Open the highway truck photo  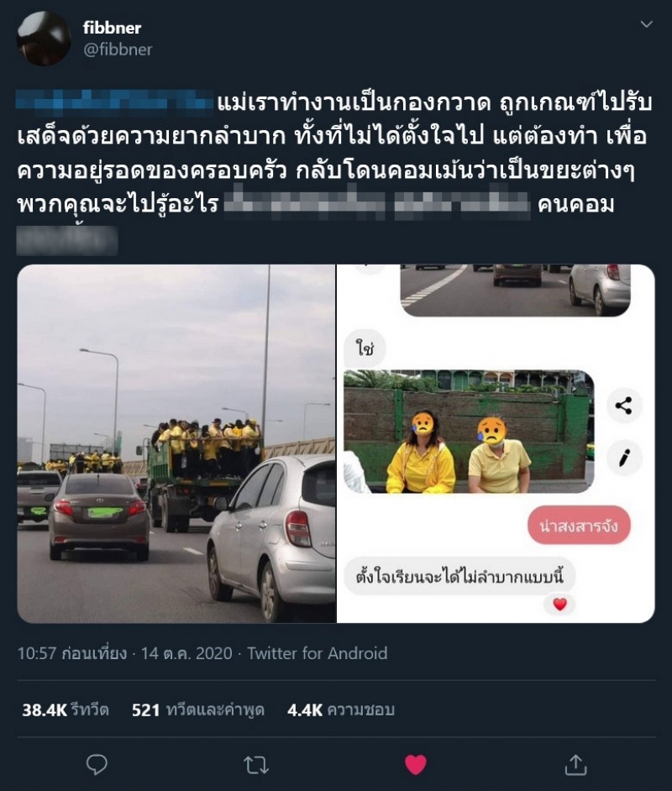pos(176,443)
